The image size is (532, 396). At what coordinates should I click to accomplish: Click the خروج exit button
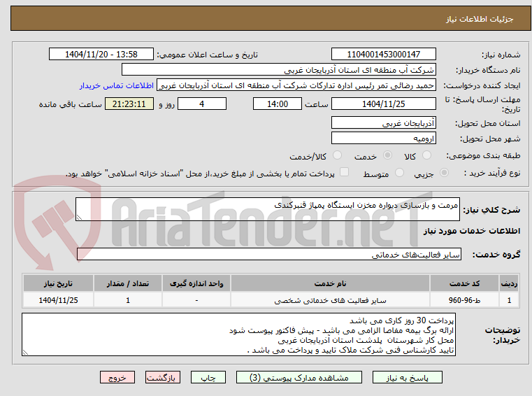point(117,377)
